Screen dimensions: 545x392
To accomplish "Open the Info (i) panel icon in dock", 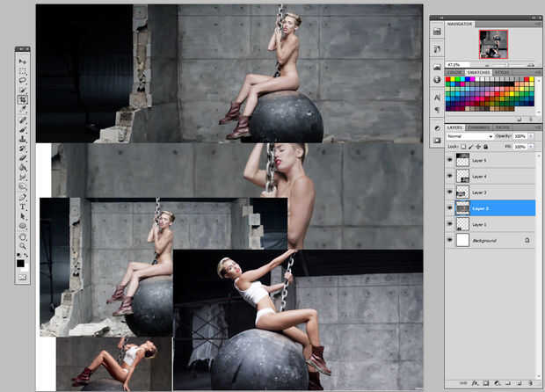I will (437, 80).
